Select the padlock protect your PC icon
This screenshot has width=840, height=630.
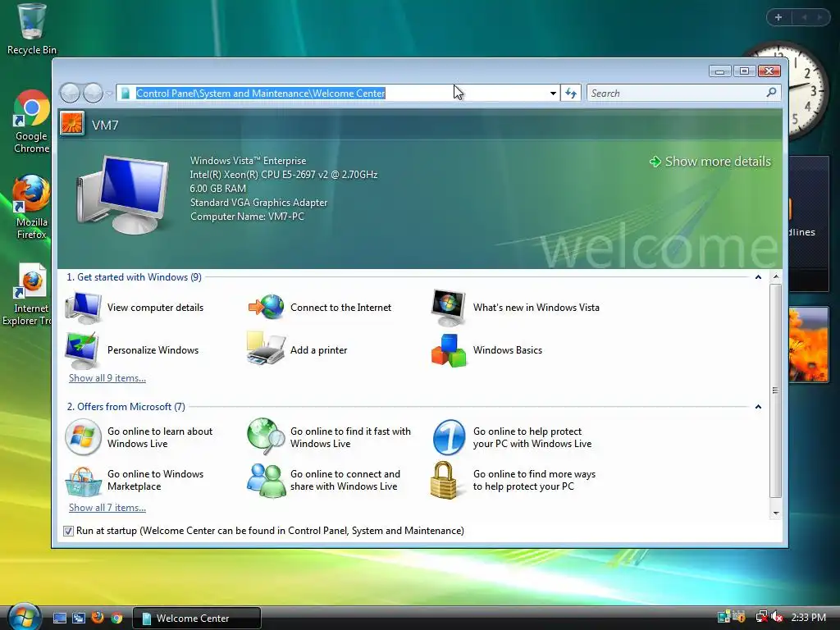[444, 480]
